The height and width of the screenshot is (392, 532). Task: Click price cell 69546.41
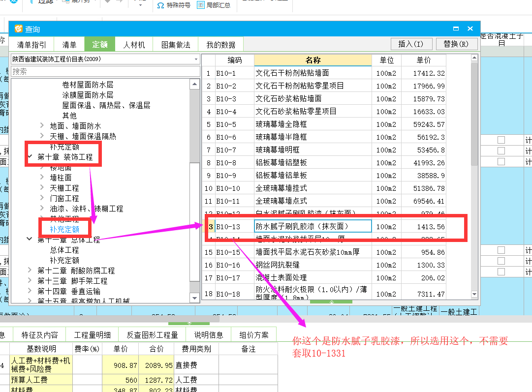[424, 201]
